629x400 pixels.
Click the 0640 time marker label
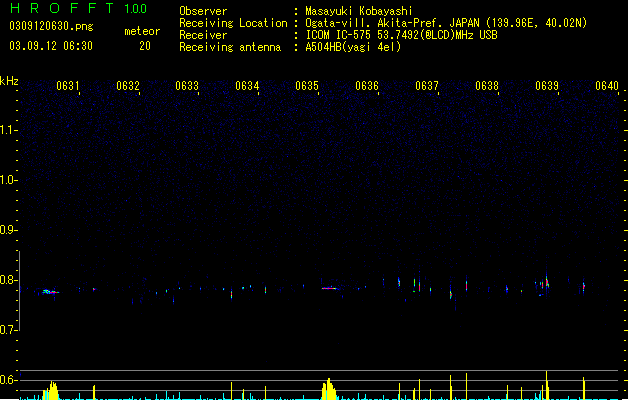click(x=607, y=86)
